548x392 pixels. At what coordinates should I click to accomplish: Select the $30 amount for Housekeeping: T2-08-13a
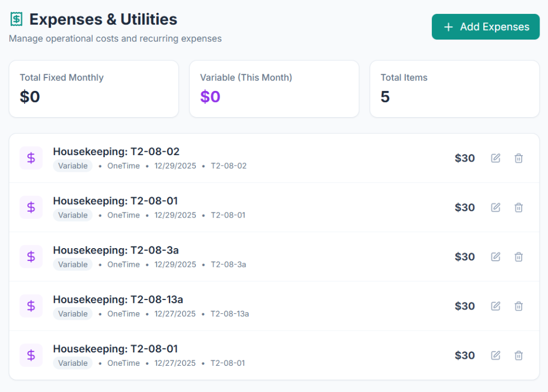tap(465, 306)
